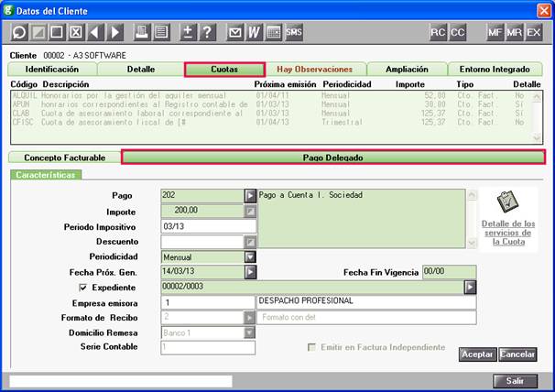555x392 pixels.
Task: Click the envelope email toolbar icon
Action: point(235,33)
